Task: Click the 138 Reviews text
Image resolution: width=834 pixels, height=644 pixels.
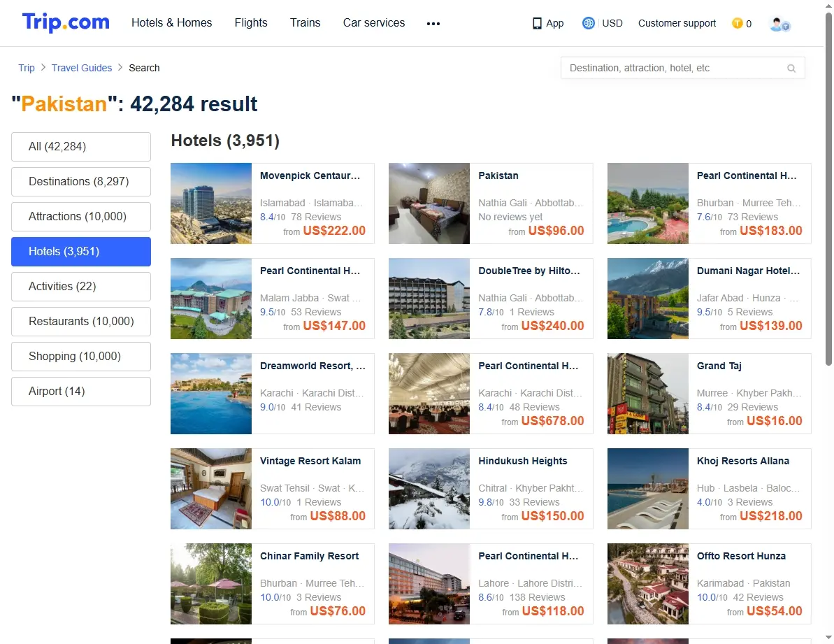Action: 537,598
